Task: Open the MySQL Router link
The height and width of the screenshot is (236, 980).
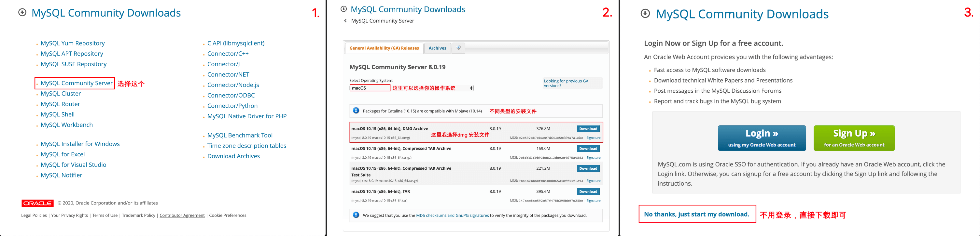Action: [60, 104]
